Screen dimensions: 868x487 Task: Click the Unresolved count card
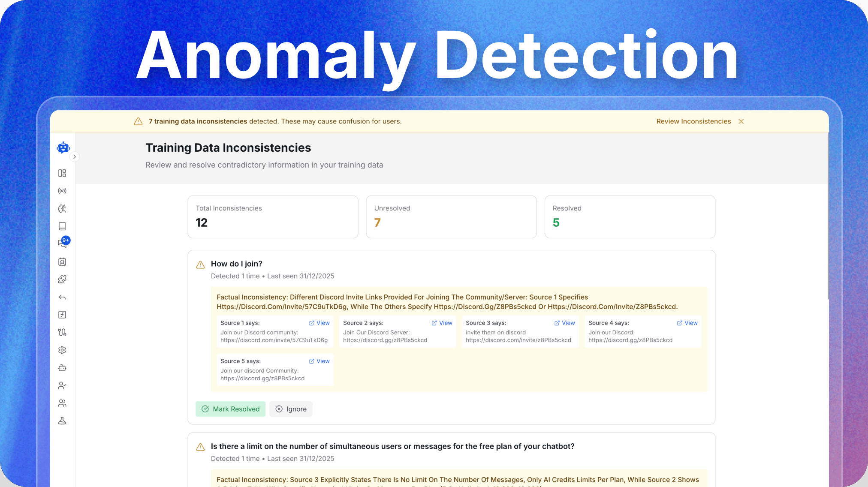[x=451, y=217]
